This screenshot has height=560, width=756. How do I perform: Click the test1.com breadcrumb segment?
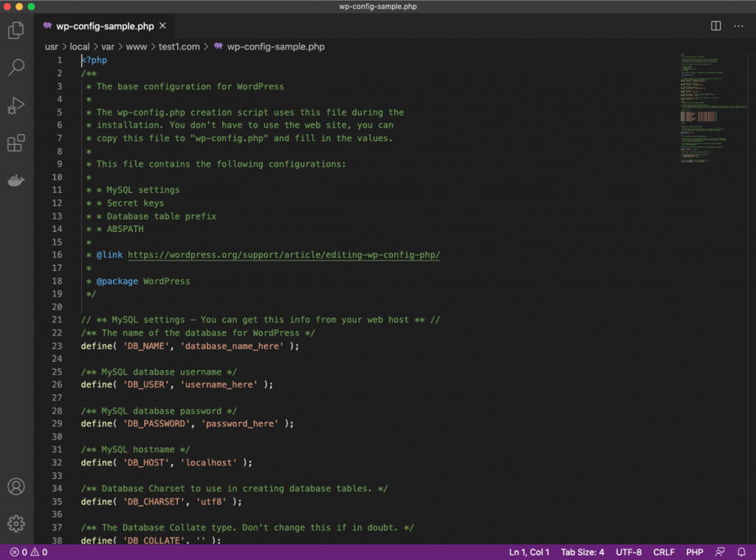point(179,47)
